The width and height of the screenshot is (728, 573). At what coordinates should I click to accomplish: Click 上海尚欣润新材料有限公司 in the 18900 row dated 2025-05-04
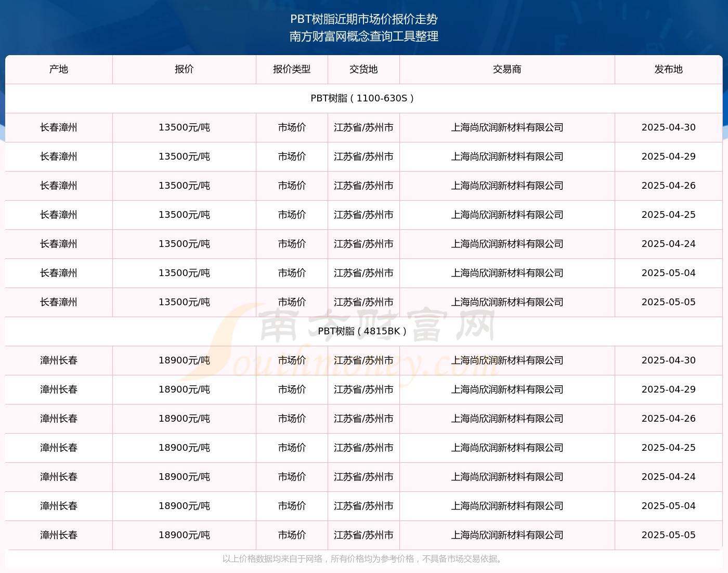507,506
